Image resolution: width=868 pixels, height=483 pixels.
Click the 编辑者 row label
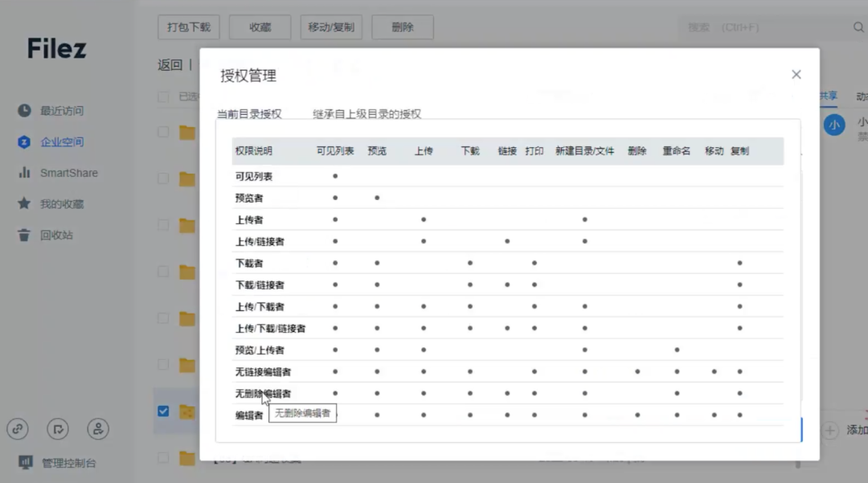(249, 415)
